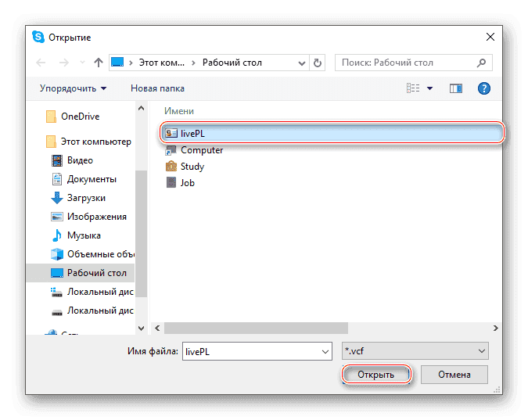Select the livePL contact file
The image size is (528, 420).
click(332, 134)
